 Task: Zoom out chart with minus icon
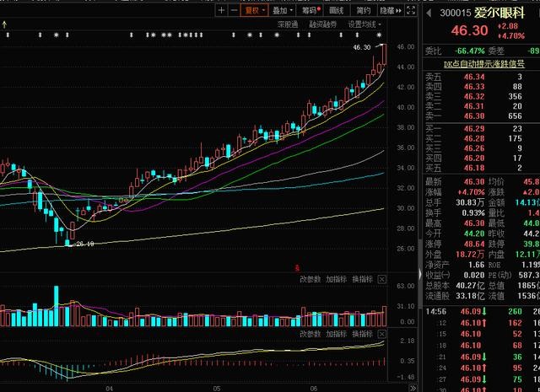pyautogui.click(x=235, y=11)
